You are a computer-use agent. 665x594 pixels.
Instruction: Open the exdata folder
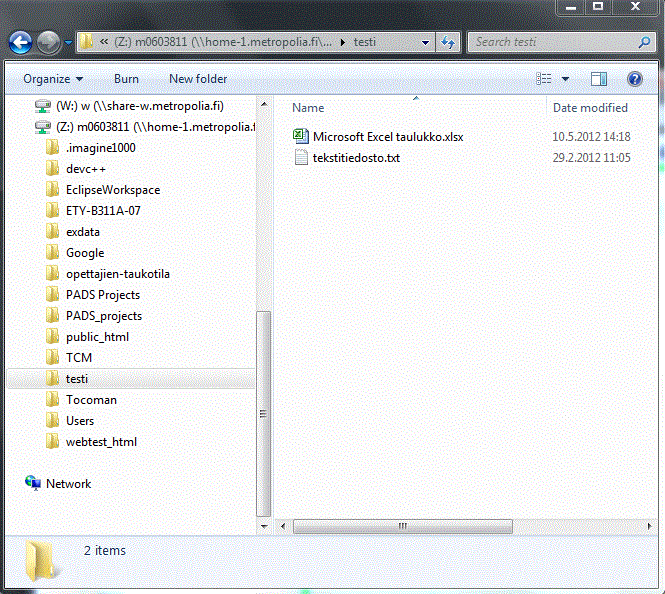pos(83,232)
